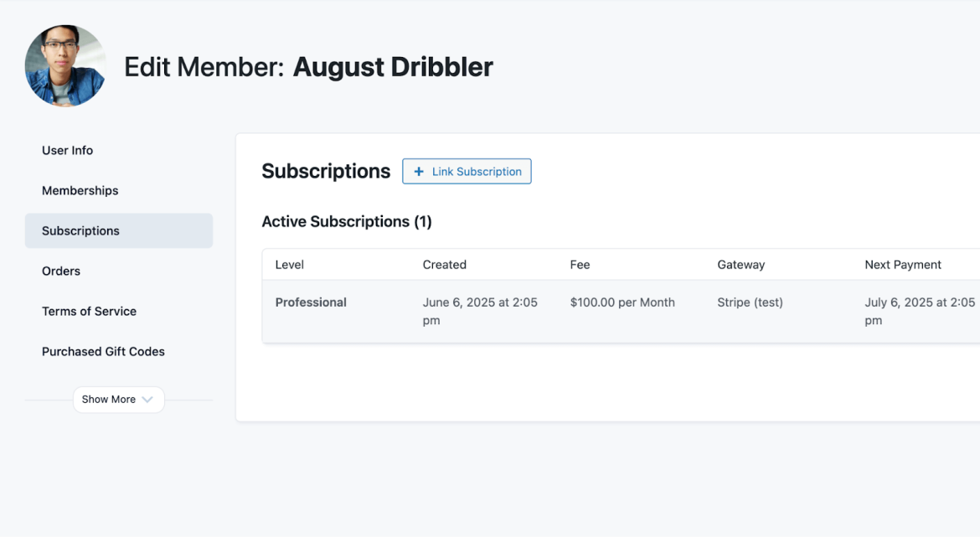This screenshot has height=537, width=980.
Task: Click August Dribbler's profile photo
Action: click(x=64, y=65)
